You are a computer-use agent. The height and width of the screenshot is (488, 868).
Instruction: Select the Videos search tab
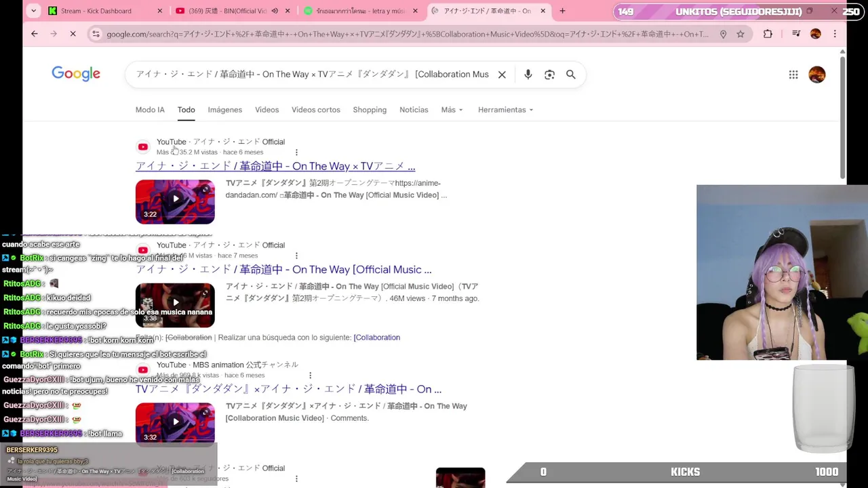pos(267,110)
